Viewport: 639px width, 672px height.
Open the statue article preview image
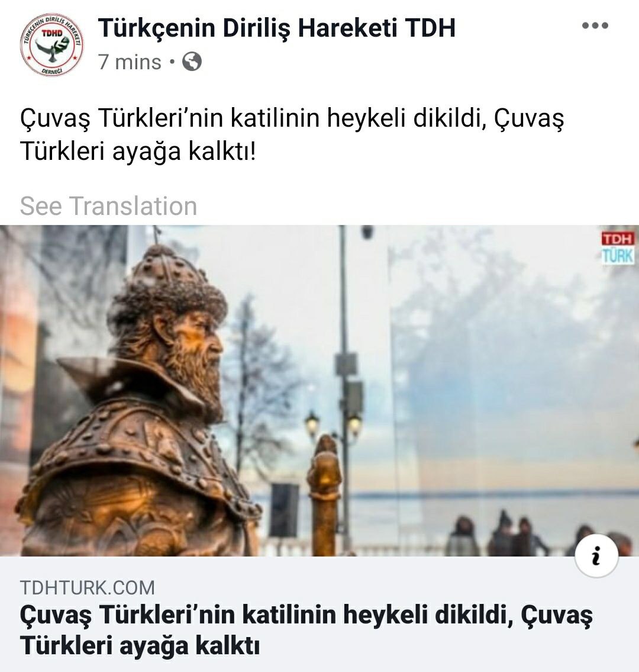(x=319, y=390)
